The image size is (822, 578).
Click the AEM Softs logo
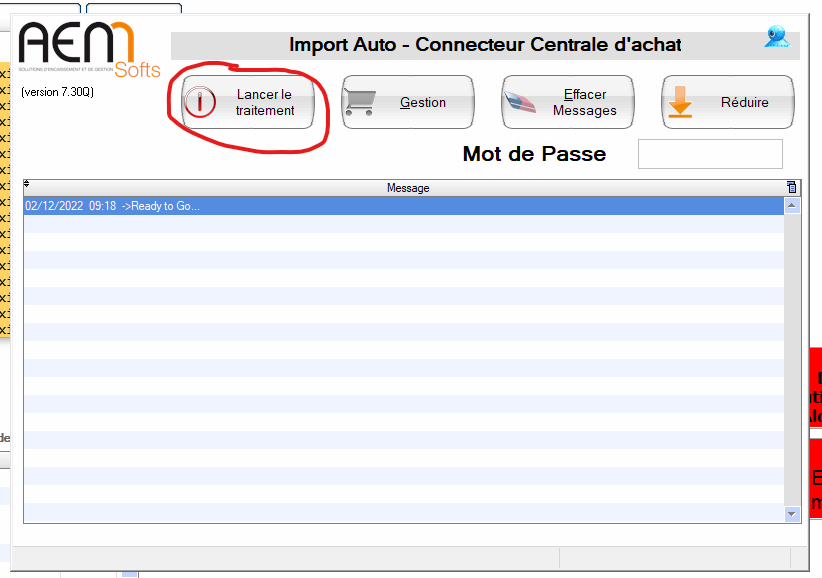click(x=88, y=50)
